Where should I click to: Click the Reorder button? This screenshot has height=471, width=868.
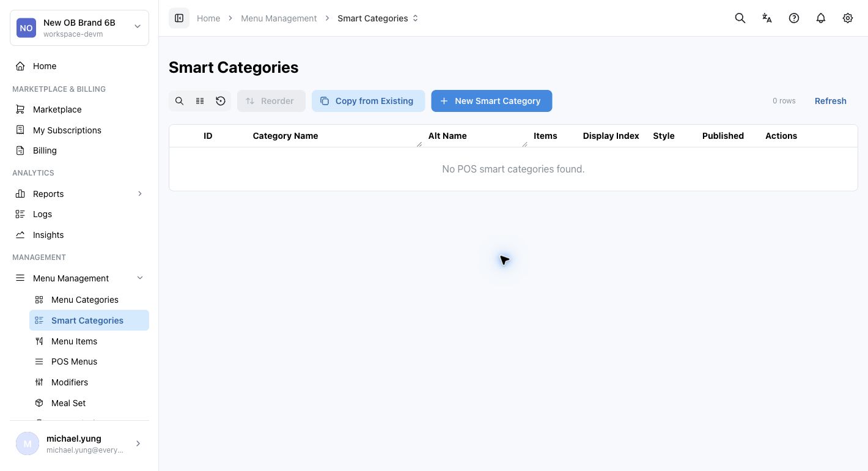point(271,101)
